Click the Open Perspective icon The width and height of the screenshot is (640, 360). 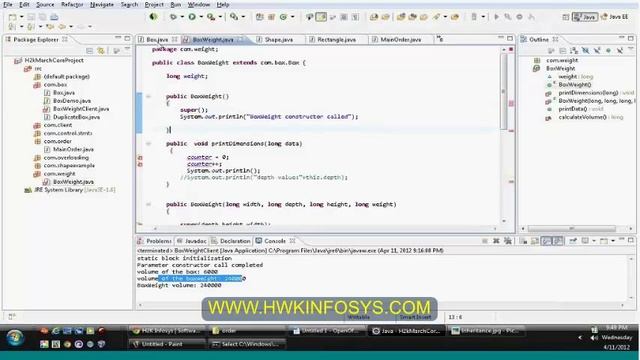coord(565,17)
